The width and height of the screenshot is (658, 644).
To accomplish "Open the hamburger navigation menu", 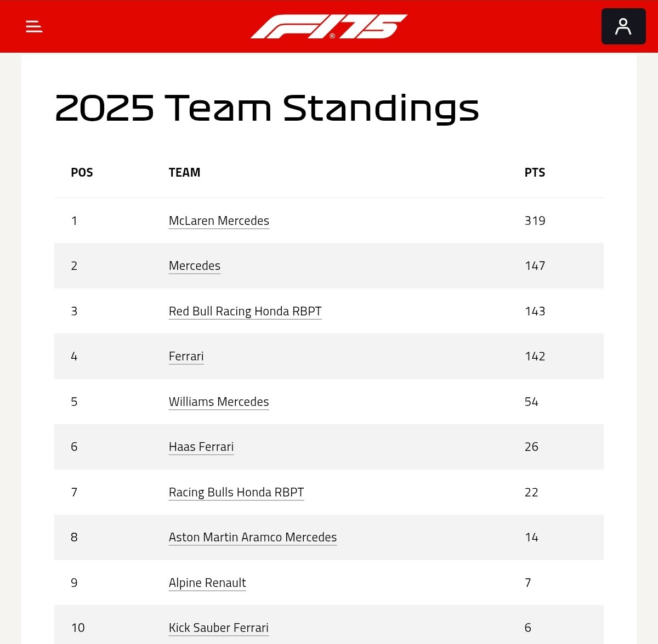I will pos(34,26).
